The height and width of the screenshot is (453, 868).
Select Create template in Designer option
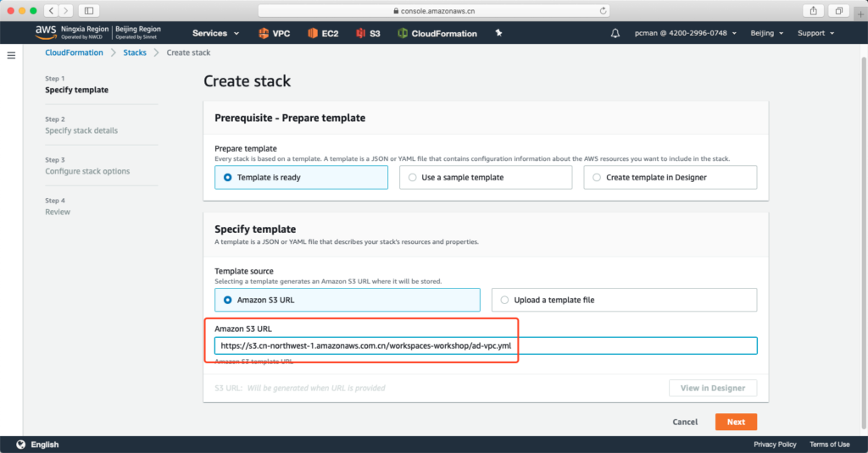[x=670, y=177]
